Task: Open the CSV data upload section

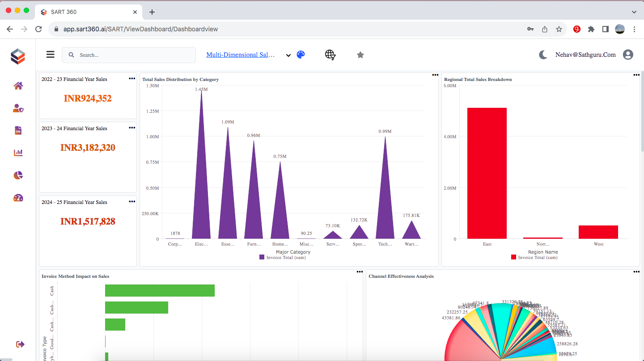Action: point(18,130)
